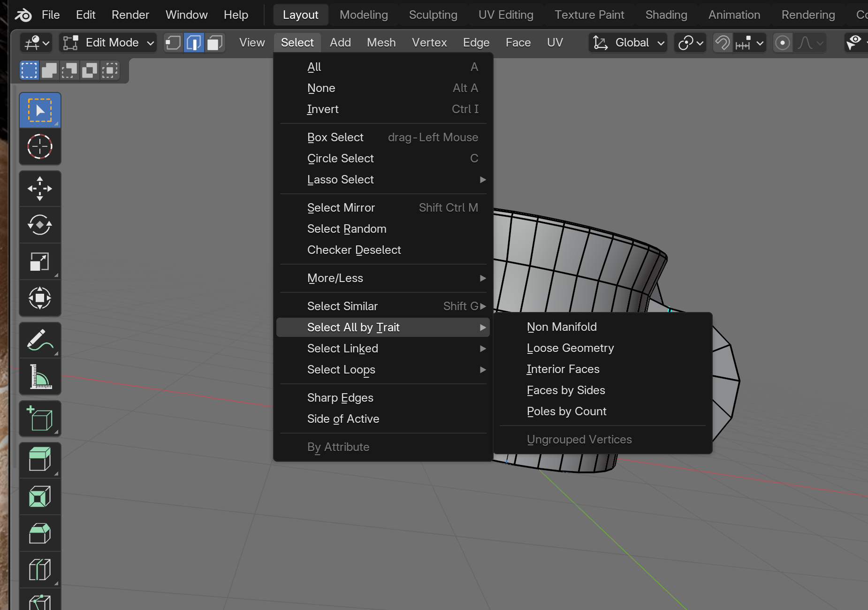This screenshot has width=868, height=610.
Task: Select the Bevel tool
Action: (x=40, y=533)
